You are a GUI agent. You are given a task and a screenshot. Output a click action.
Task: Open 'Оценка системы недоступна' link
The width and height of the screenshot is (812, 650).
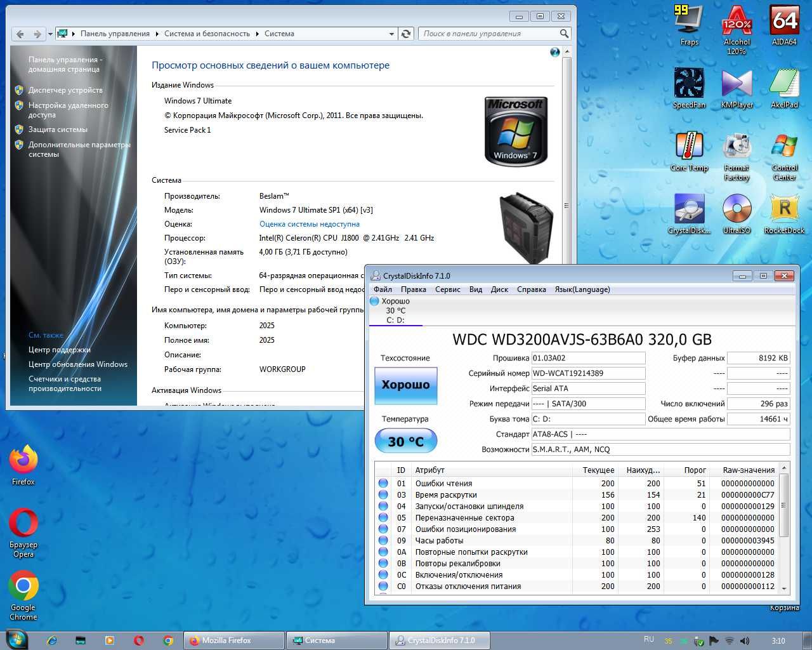(x=310, y=224)
